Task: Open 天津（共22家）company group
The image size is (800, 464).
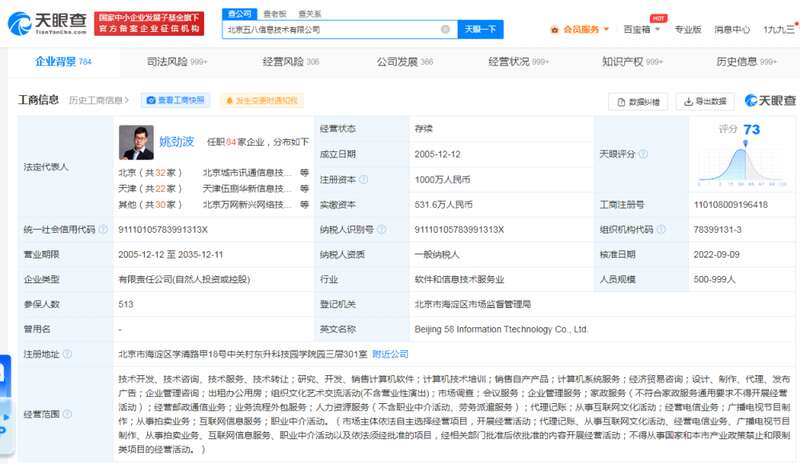Action: point(150,188)
